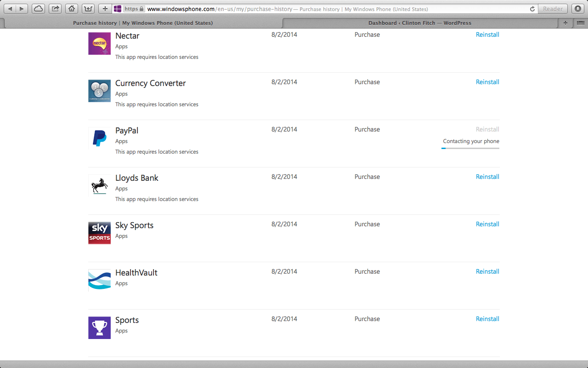Open Safari Reader view
The image size is (588, 368).
(553, 9)
